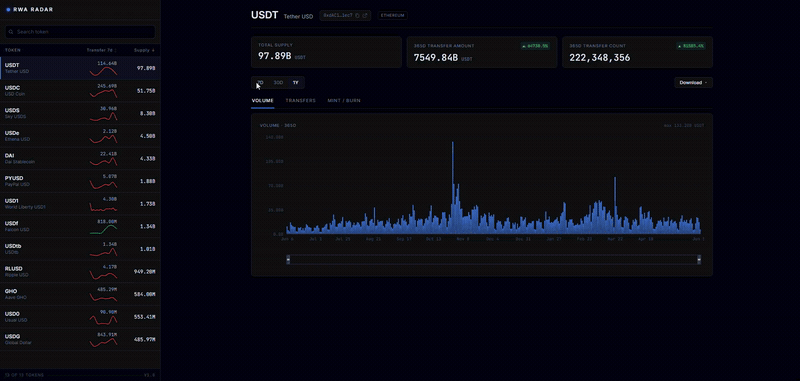Click USDS transfer sparkline chart
Image resolution: width=800 pixels, height=381 pixels.
pyautogui.click(x=104, y=117)
